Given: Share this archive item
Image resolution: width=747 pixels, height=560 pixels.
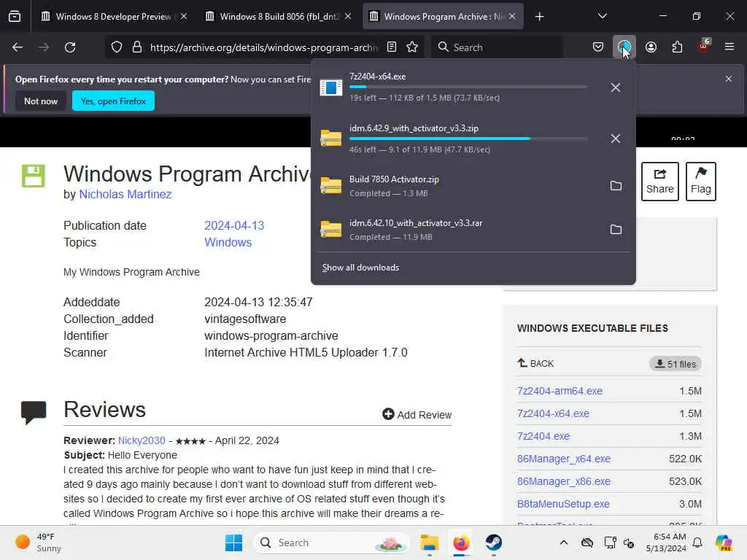Looking at the screenshot, I should pos(659,182).
